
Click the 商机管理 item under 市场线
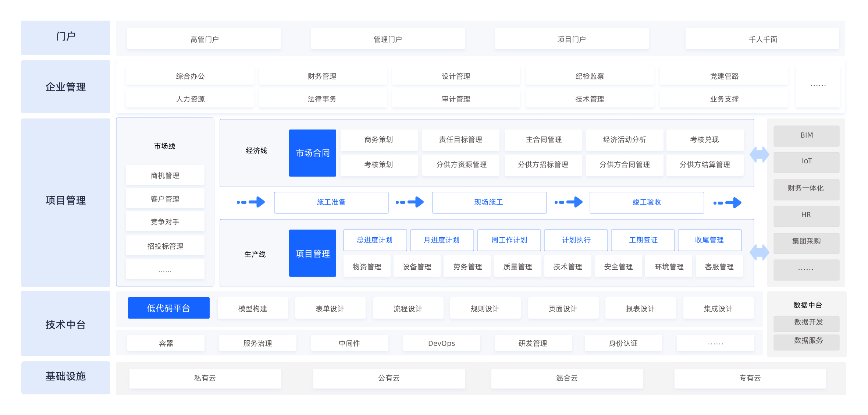[x=165, y=175]
